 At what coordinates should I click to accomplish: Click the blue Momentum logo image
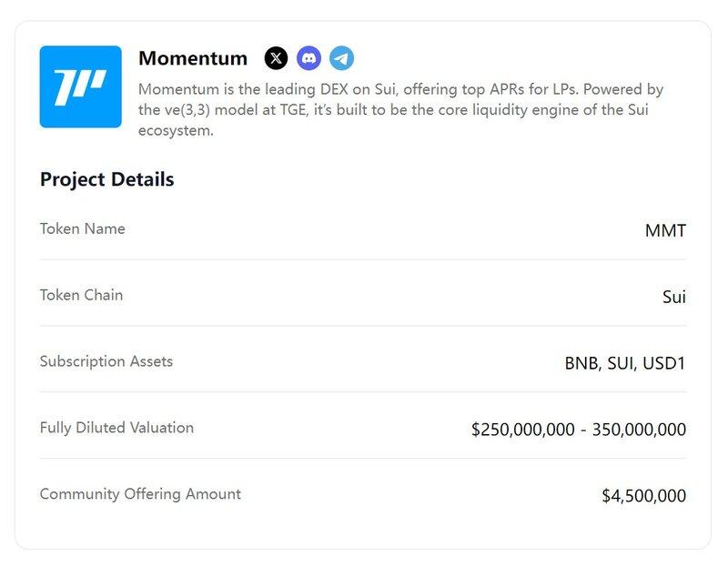pyautogui.click(x=80, y=86)
